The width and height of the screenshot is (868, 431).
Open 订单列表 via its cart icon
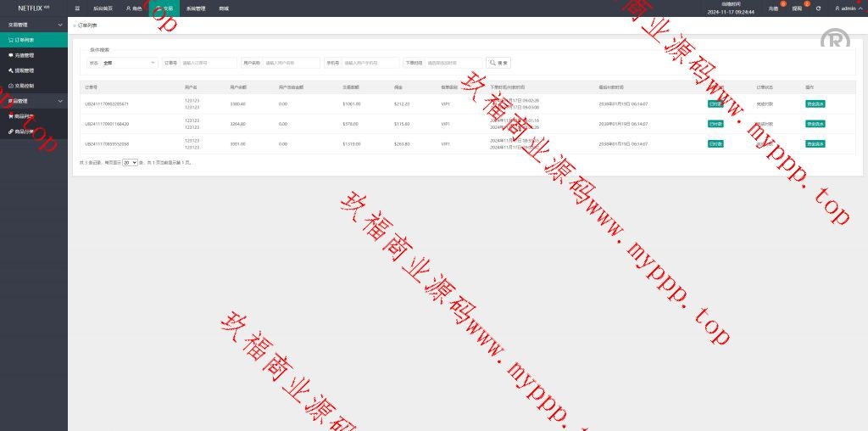pos(11,40)
